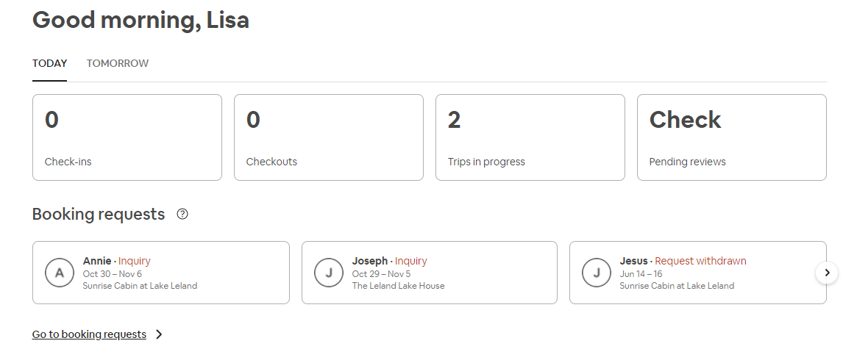868x363 pixels.
Task: Open the Checkouts summary card
Action: pos(329,137)
